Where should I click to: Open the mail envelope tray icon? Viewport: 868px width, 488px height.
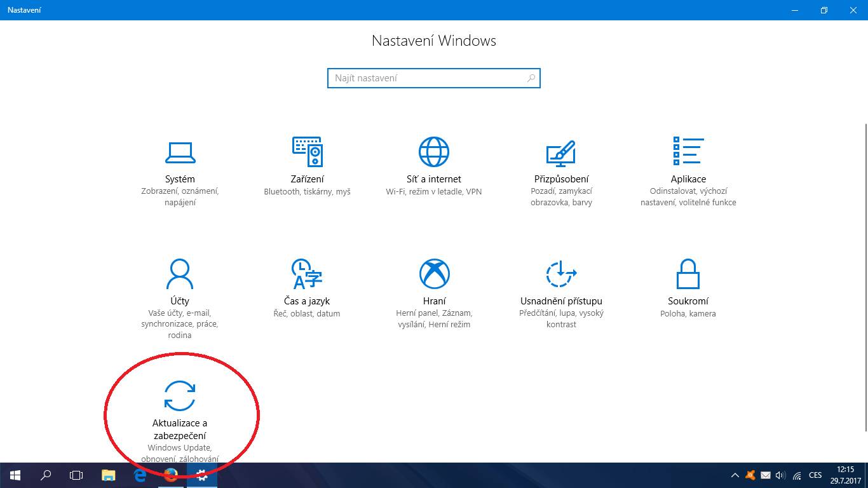tap(766, 475)
